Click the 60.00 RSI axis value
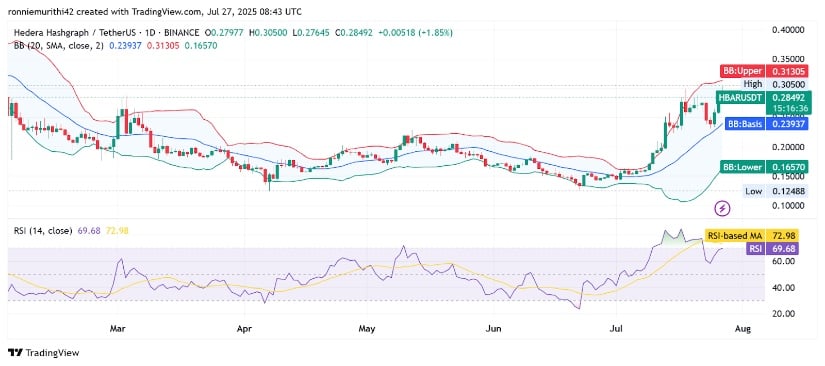 point(783,261)
